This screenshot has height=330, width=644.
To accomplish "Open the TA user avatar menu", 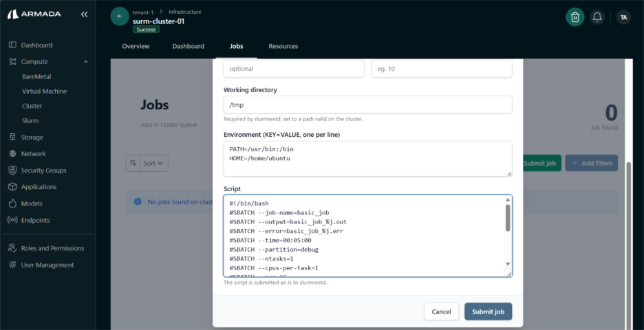I will (623, 17).
